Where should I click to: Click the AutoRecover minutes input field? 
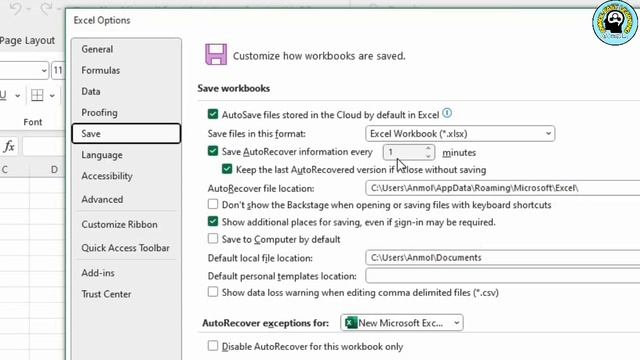404,152
